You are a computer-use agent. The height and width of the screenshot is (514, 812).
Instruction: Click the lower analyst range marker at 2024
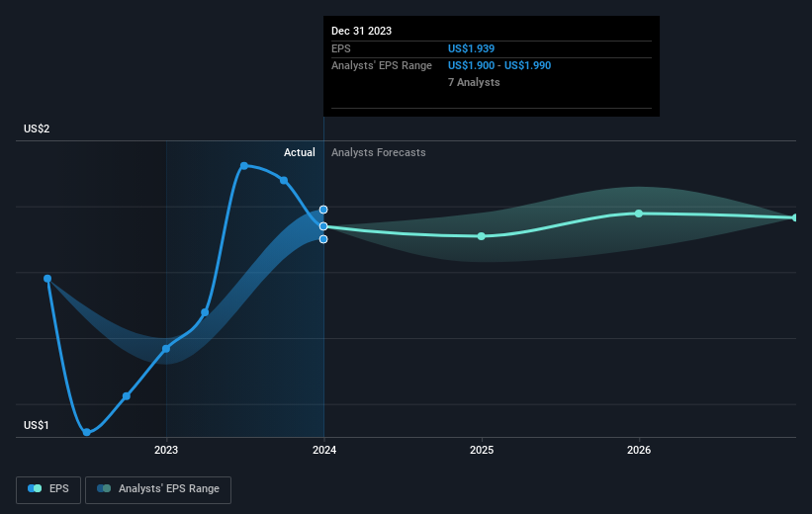323,239
